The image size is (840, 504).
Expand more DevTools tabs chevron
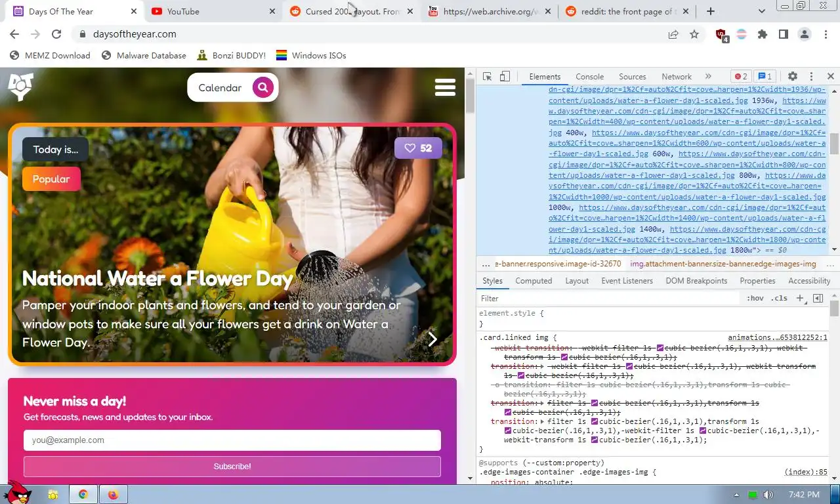pyautogui.click(x=708, y=77)
